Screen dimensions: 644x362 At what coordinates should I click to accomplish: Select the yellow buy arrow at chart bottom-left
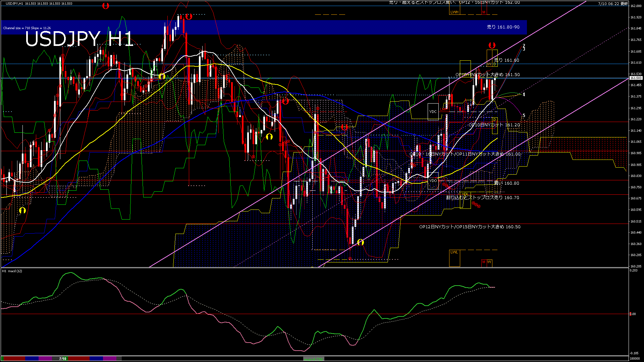tap(22, 210)
